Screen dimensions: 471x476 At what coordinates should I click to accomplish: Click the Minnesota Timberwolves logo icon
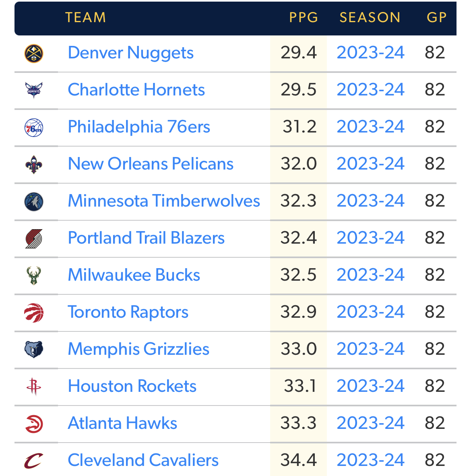pos(34,201)
